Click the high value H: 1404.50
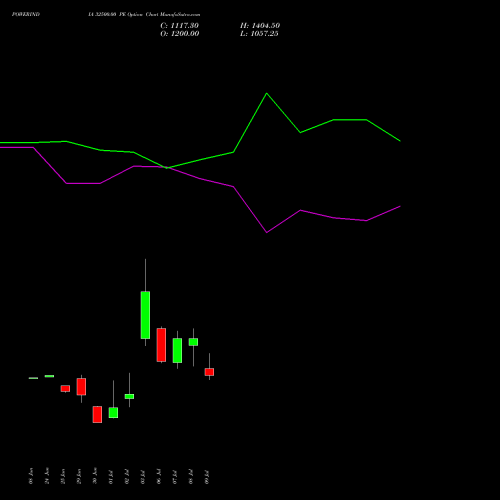Viewport: 500px width, 500px height. 260,26
